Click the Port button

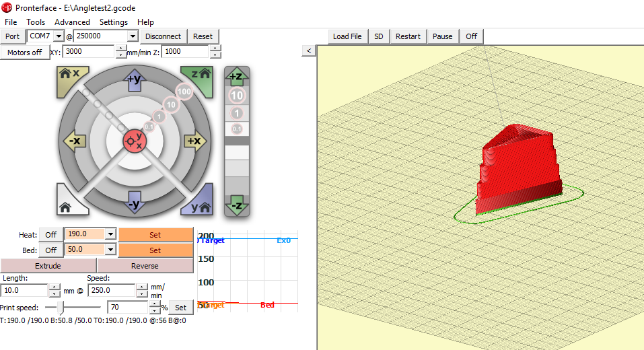(12, 36)
